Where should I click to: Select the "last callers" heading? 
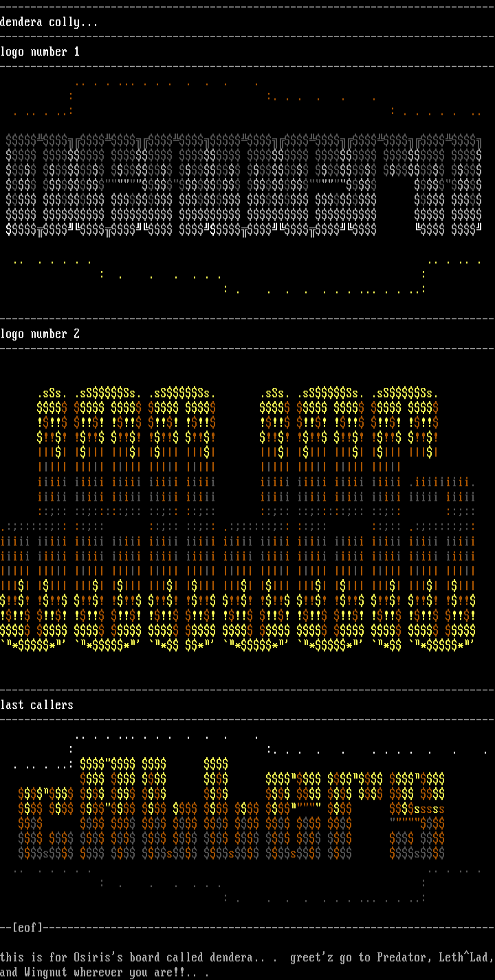point(36,705)
